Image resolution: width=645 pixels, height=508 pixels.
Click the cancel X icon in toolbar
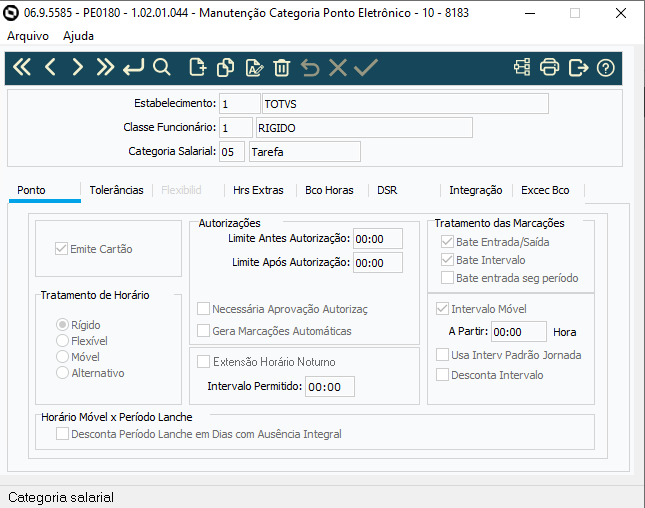(338, 67)
